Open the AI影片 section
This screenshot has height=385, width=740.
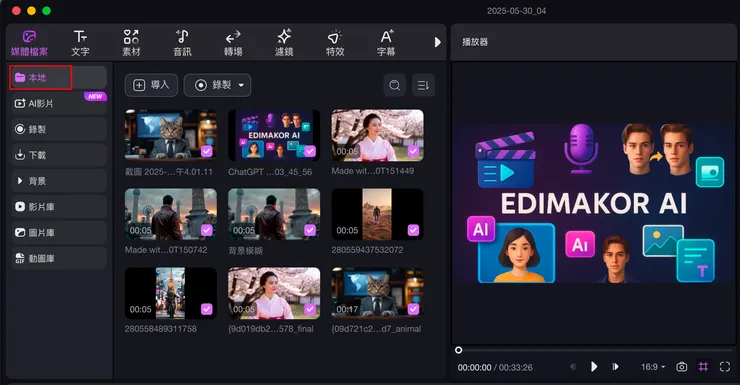click(59, 103)
